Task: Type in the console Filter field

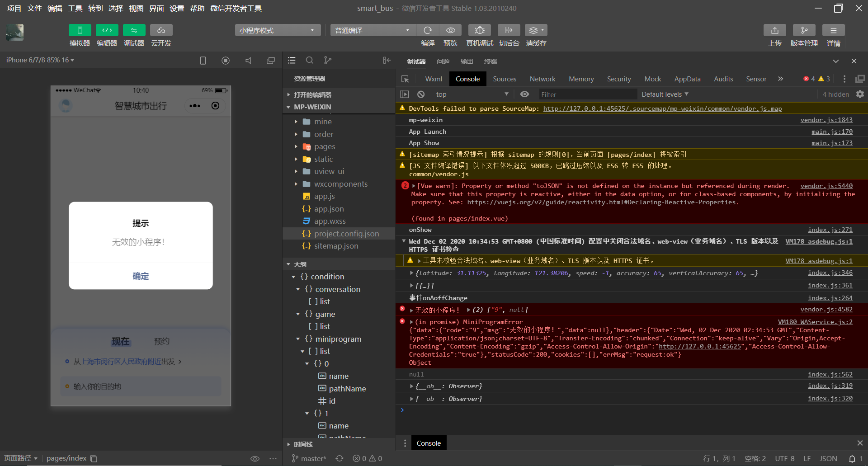Action: click(587, 94)
